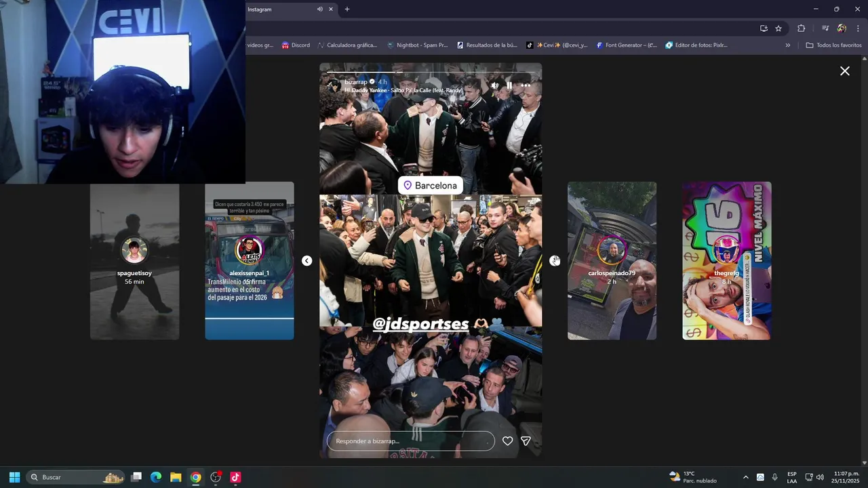Viewport: 868px width, 488px height.
Task: Open the thegrefg story preview
Action: [x=726, y=261]
